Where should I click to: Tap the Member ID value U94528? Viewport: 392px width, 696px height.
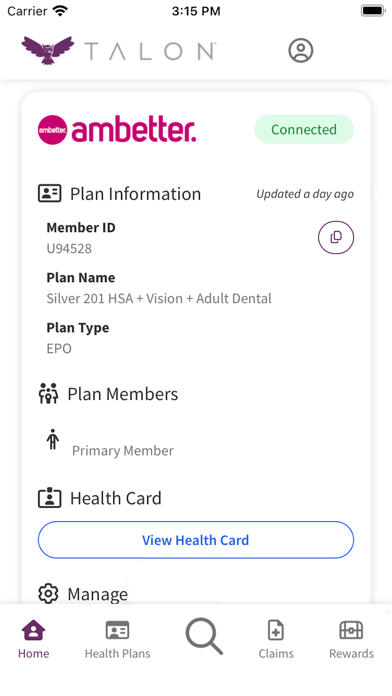69,248
